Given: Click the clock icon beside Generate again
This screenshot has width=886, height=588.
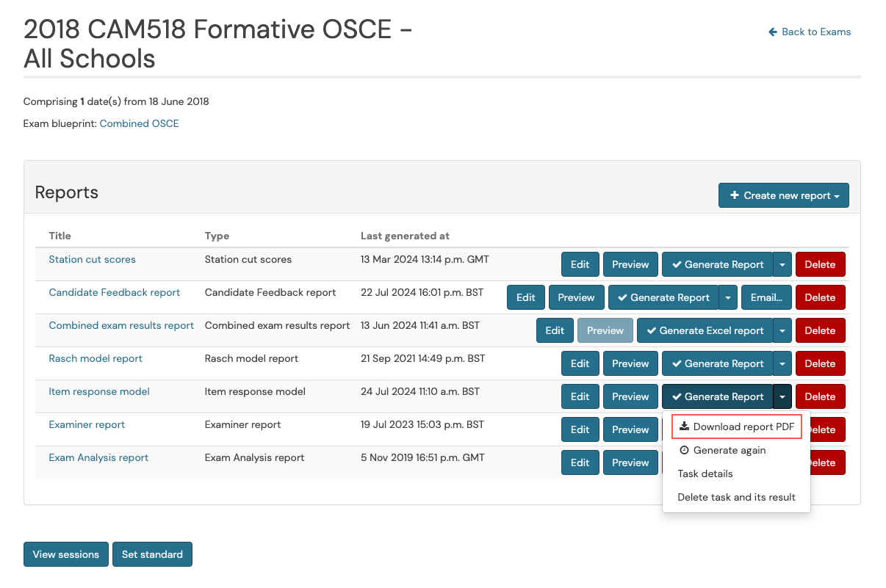Looking at the screenshot, I should pyautogui.click(x=684, y=450).
